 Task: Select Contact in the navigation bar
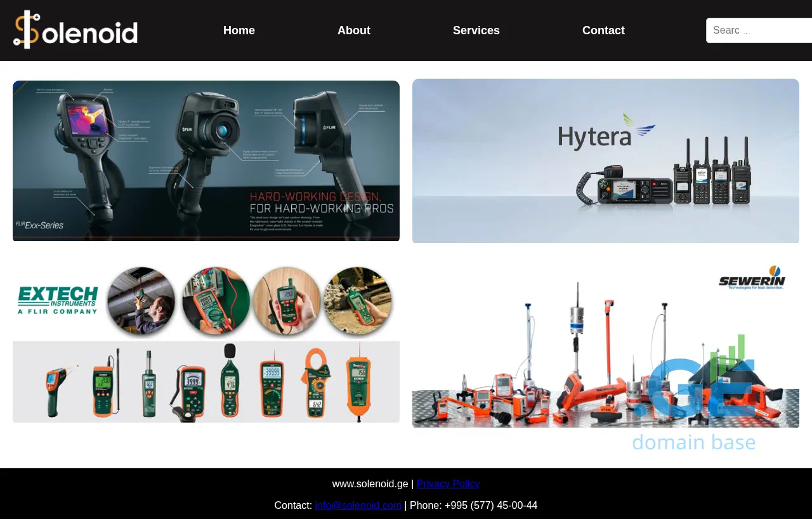(x=603, y=30)
